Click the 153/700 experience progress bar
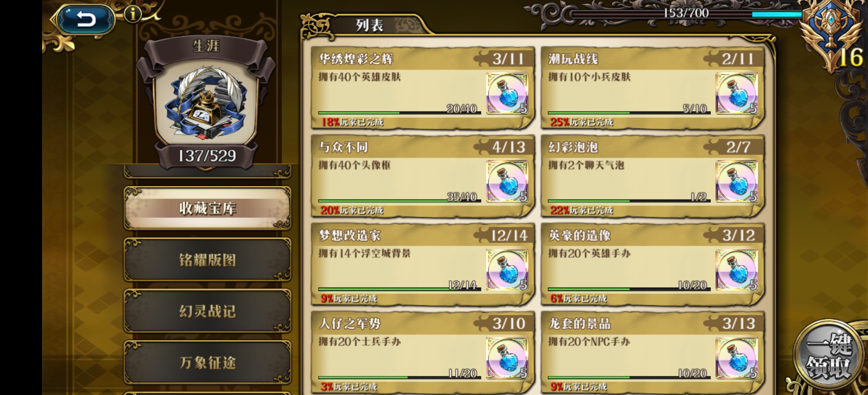The height and width of the screenshot is (395, 868). tap(686, 14)
